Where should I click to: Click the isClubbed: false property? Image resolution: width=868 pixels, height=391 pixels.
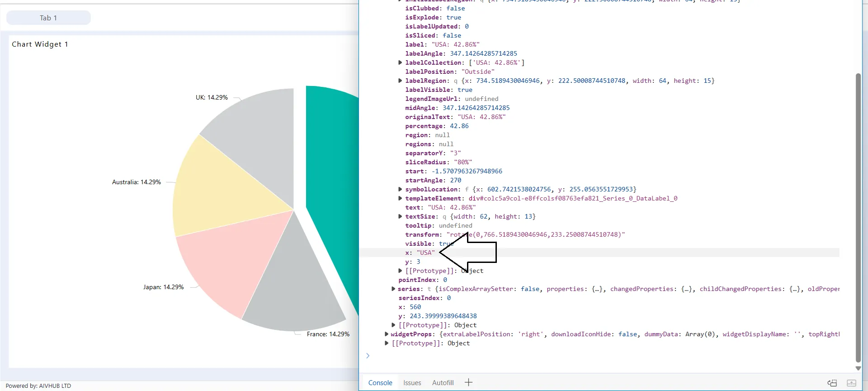point(435,8)
